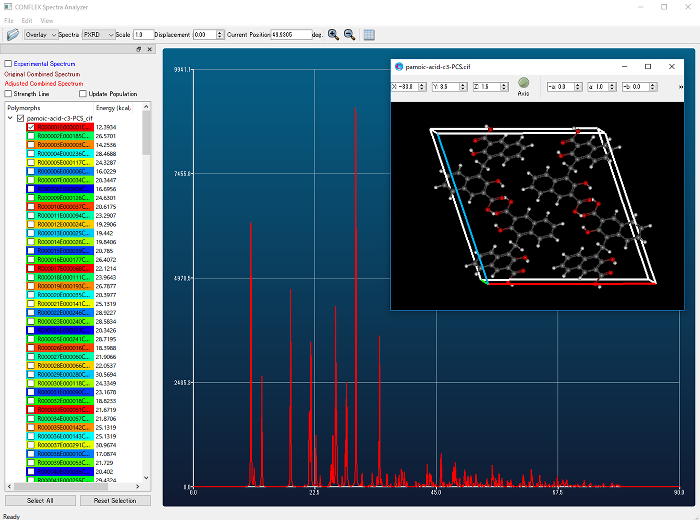Screen dimensions: 700x520
Task: Collapse the pamoic-acid-c3-PCS_cif tree node
Action: pos(9,118)
